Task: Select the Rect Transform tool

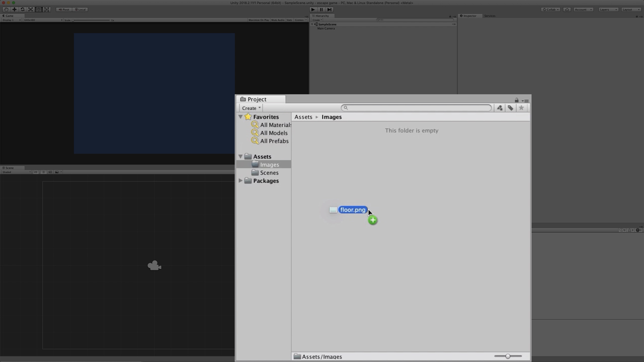Action: pyautogui.click(x=38, y=10)
